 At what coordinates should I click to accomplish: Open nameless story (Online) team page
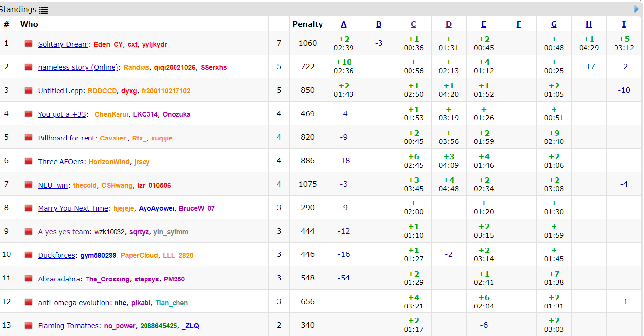[78, 67]
